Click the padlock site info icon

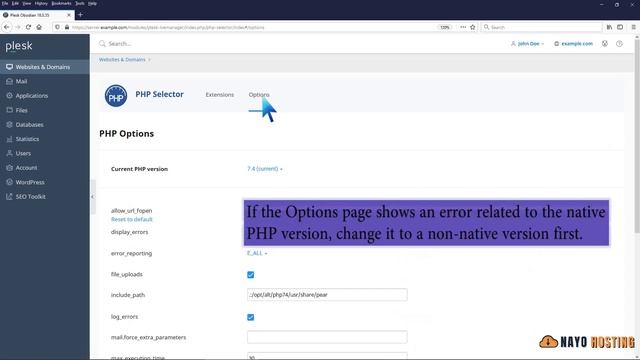coord(67,27)
